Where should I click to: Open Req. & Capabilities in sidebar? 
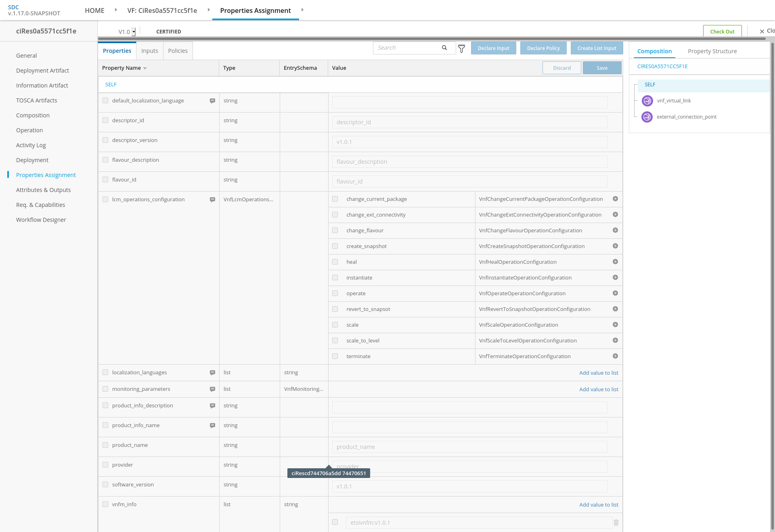click(40, 205)
